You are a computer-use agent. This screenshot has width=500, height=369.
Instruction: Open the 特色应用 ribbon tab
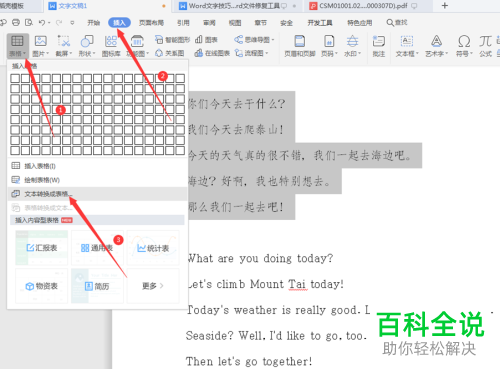pyautogui.click(x=359, y=23)
